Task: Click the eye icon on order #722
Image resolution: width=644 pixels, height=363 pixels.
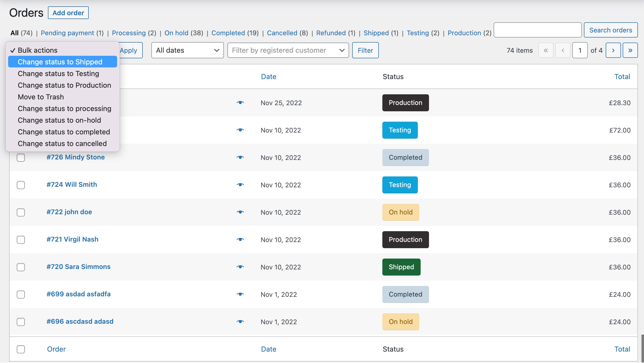Action: pyautogui.click(x=241, y=211)
